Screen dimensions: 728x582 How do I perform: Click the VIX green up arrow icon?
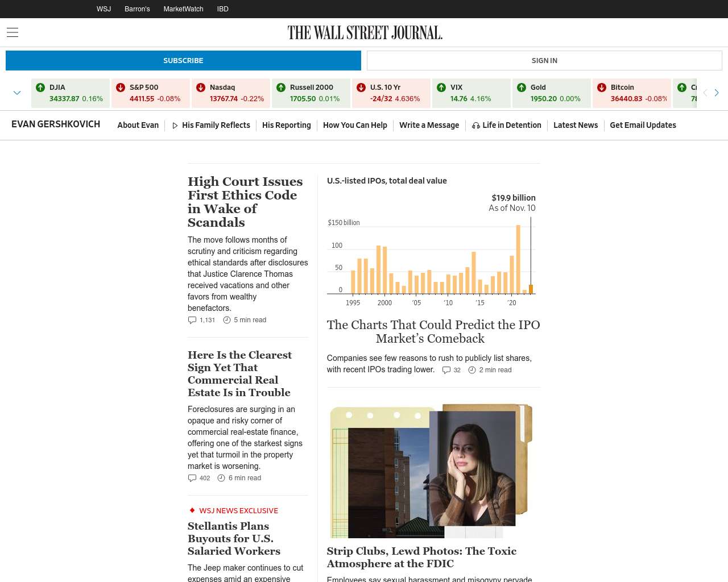point(441,87)
